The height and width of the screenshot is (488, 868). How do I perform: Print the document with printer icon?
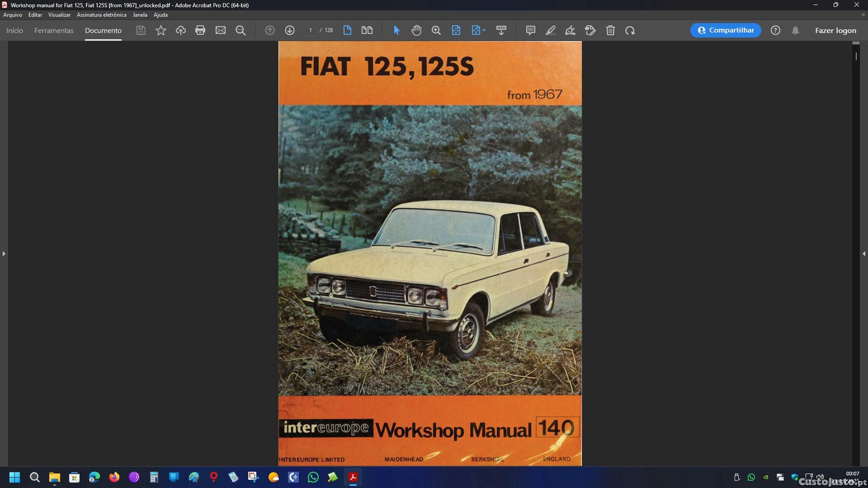click(200, 30)
